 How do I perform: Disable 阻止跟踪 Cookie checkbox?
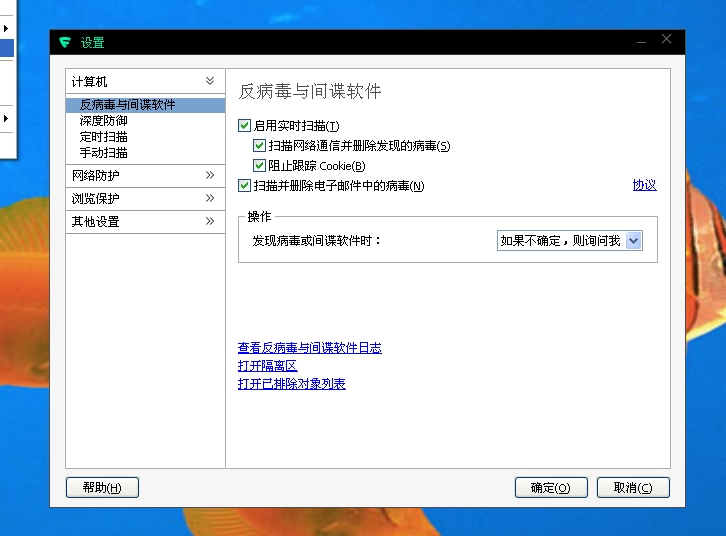259,166
